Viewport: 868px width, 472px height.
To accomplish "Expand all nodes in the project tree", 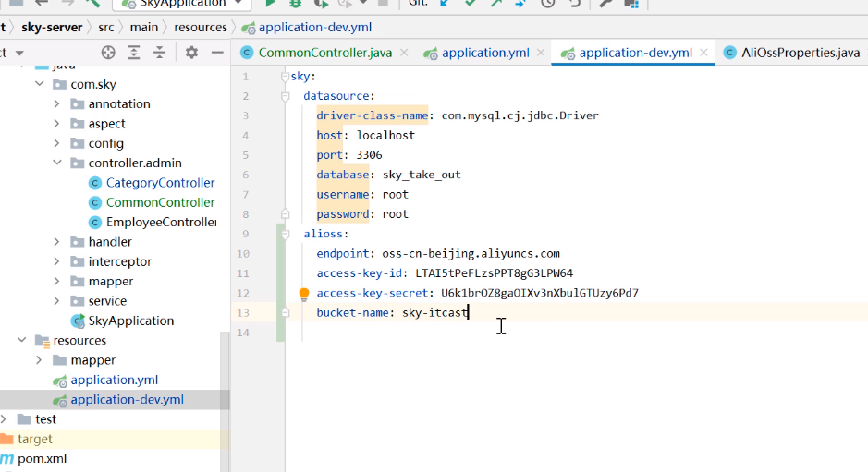I will click(134, 53).
